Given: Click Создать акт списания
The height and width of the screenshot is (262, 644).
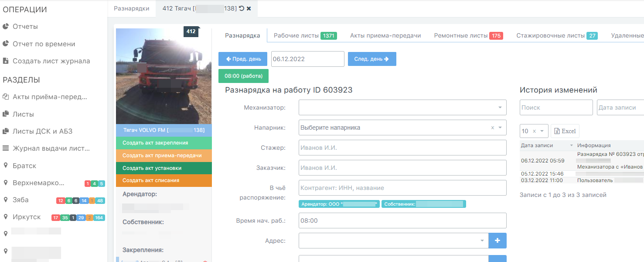Looking at the screenshot, I should click(164, 180).
